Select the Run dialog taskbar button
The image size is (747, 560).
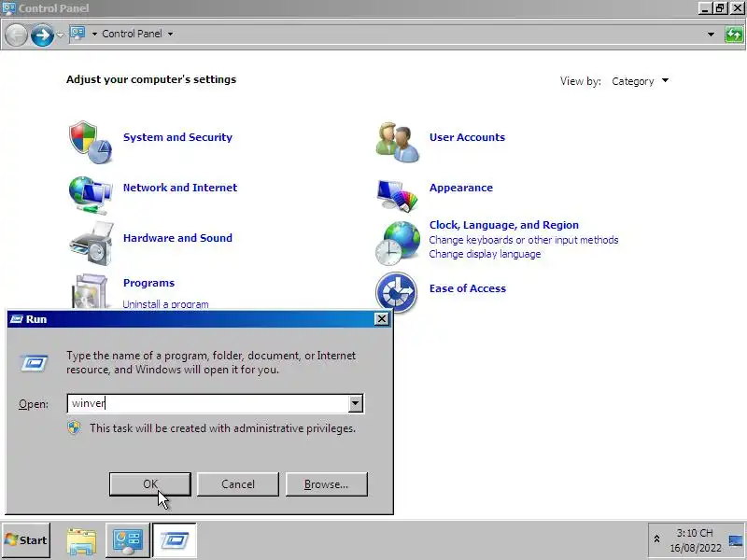175,540
